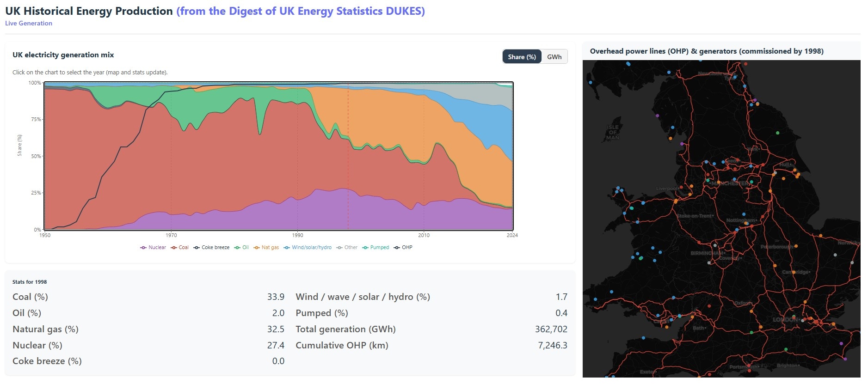Click the Isle of Man map label
The width and height of the screenshot is (868, 384).
(x=612, y=132)
